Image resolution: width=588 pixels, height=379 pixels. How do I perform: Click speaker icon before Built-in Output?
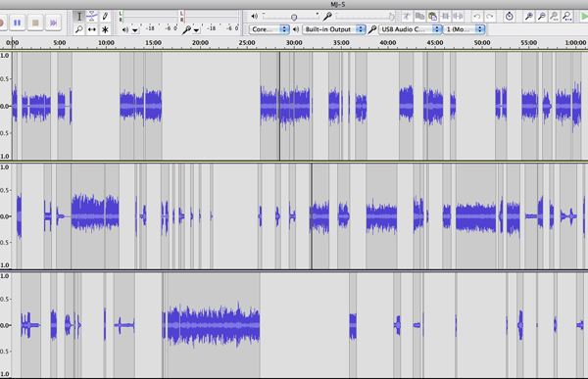pyautogui.click(x=296, y=29)
